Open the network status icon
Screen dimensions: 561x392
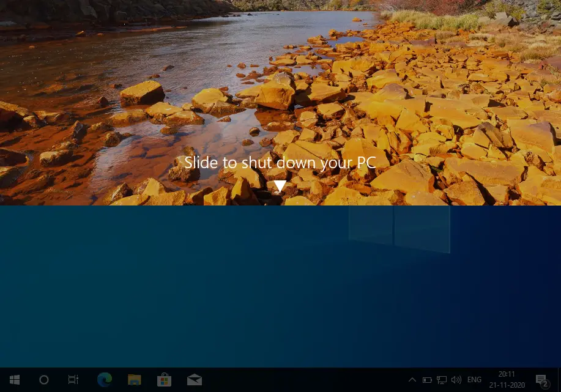tap(442, 380)
